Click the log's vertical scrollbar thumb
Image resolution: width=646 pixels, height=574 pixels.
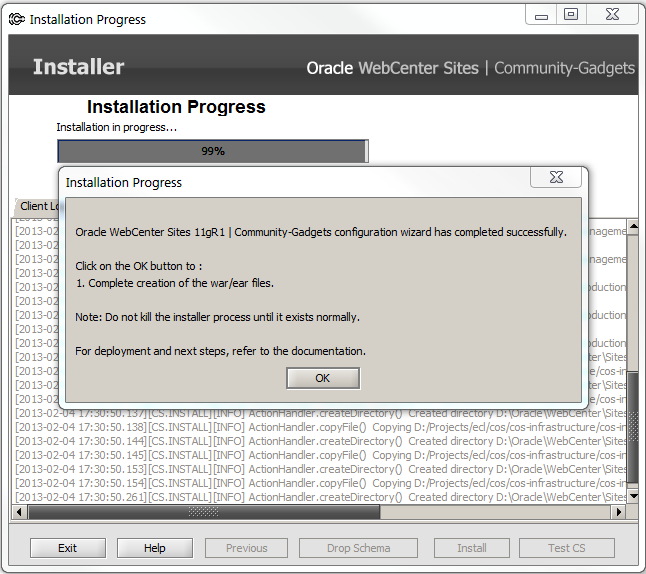(634, 429)
